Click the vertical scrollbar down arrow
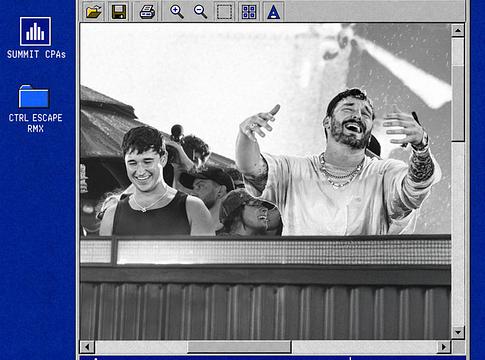The width and height of the screenshot is (485, 360). pos(458,332)
